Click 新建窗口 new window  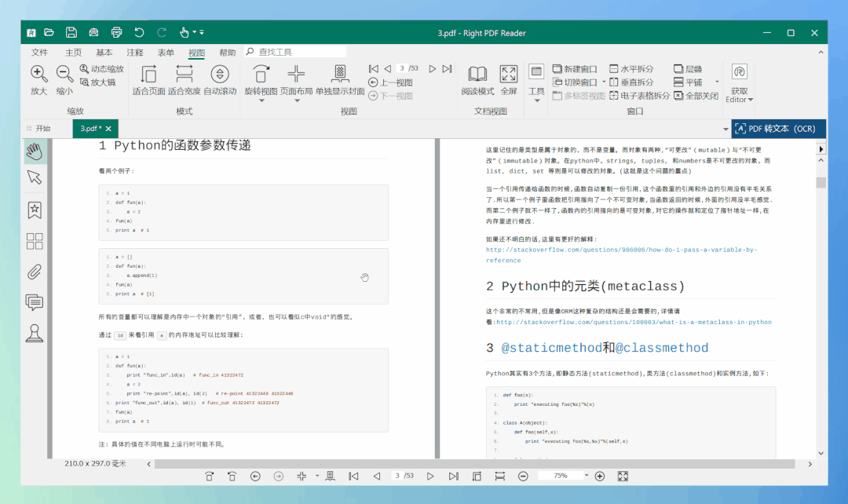[575, 68]
